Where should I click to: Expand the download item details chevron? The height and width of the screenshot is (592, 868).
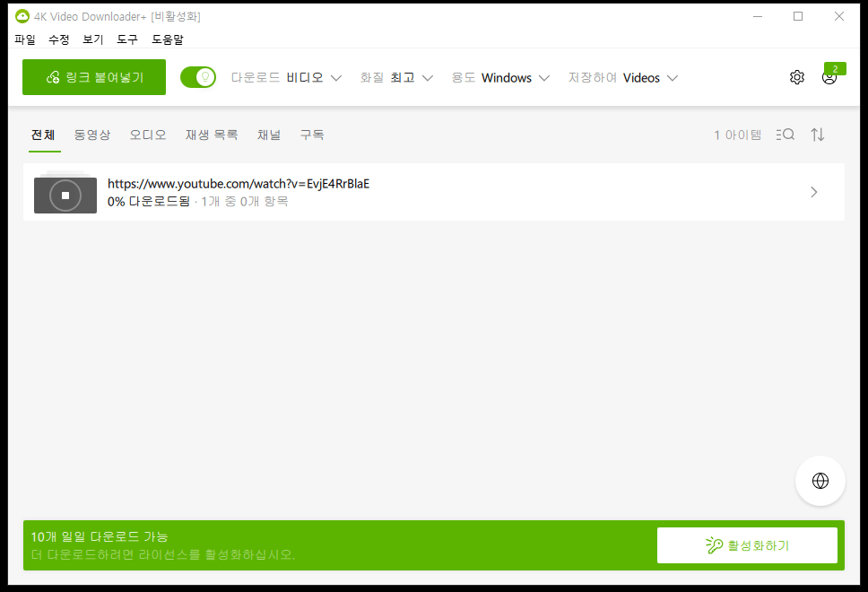[813, 192]
